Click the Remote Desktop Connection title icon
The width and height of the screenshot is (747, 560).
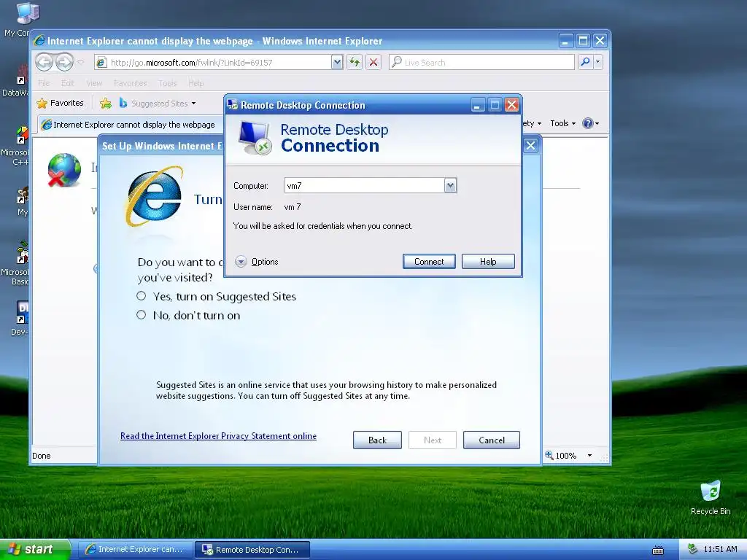233,104
